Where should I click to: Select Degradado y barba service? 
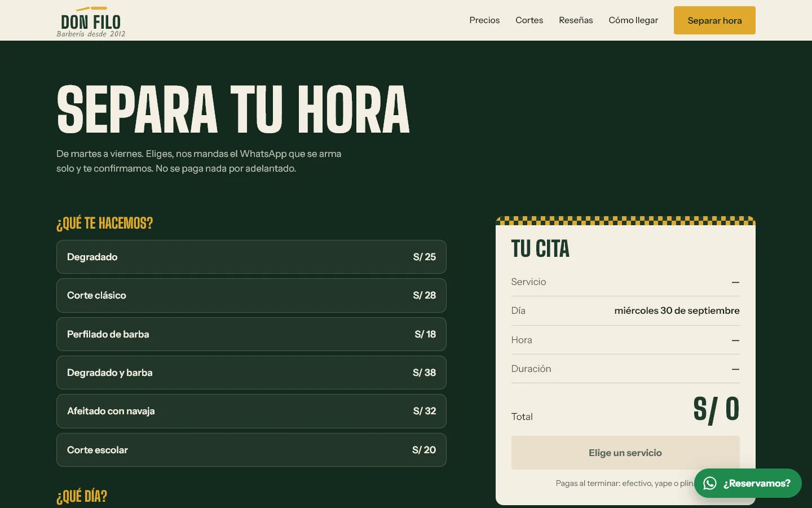coord(251,373)
